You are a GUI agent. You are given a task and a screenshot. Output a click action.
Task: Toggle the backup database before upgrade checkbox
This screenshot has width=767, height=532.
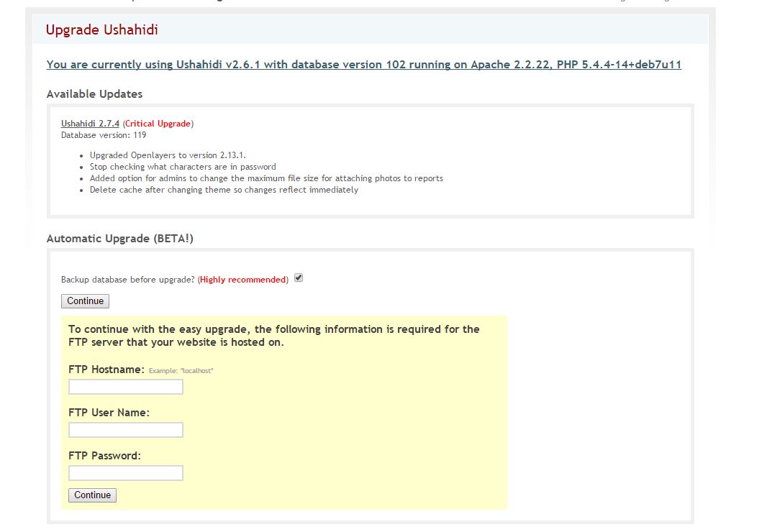pos(299,278)
